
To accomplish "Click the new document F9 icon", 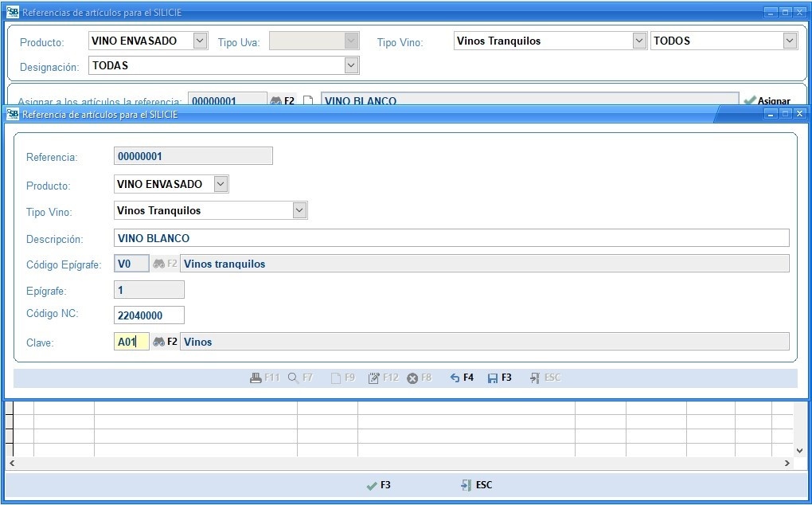I will tap(335, 378).
